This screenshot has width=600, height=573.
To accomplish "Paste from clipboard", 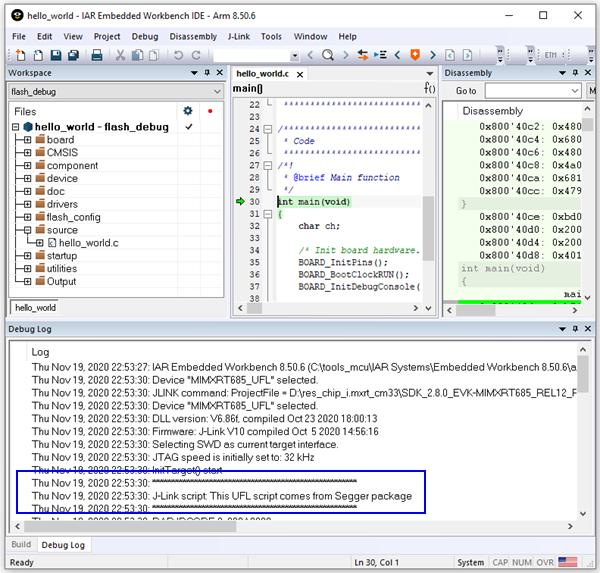I will coord(154,56).
